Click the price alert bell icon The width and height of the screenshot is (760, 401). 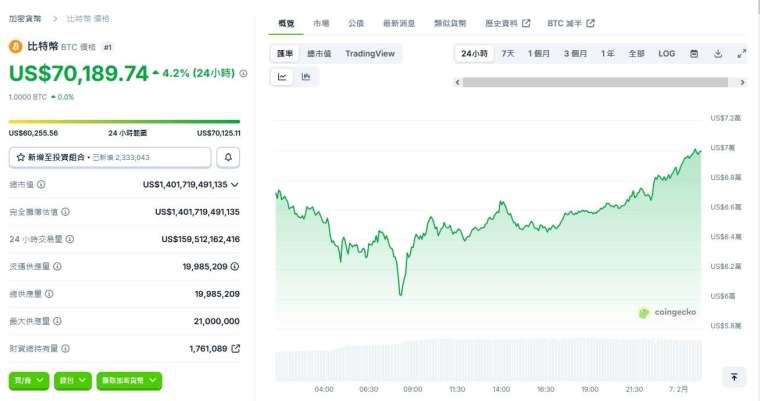coord(228,157)
